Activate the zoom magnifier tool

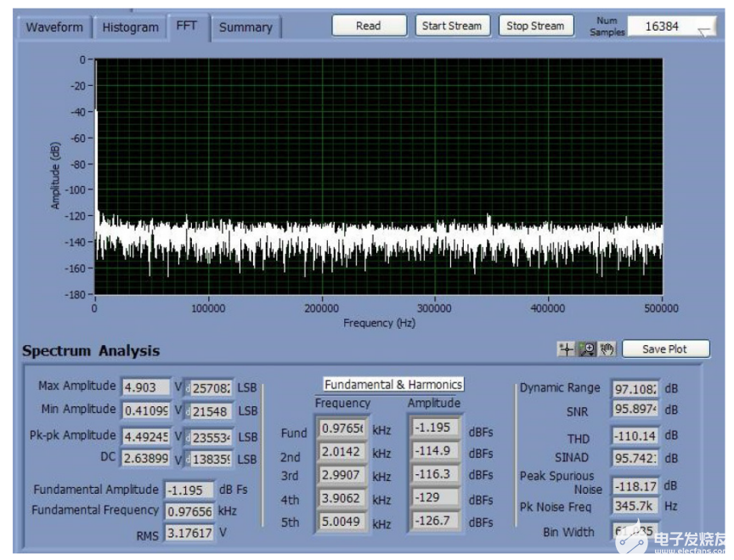coord(586,349)
